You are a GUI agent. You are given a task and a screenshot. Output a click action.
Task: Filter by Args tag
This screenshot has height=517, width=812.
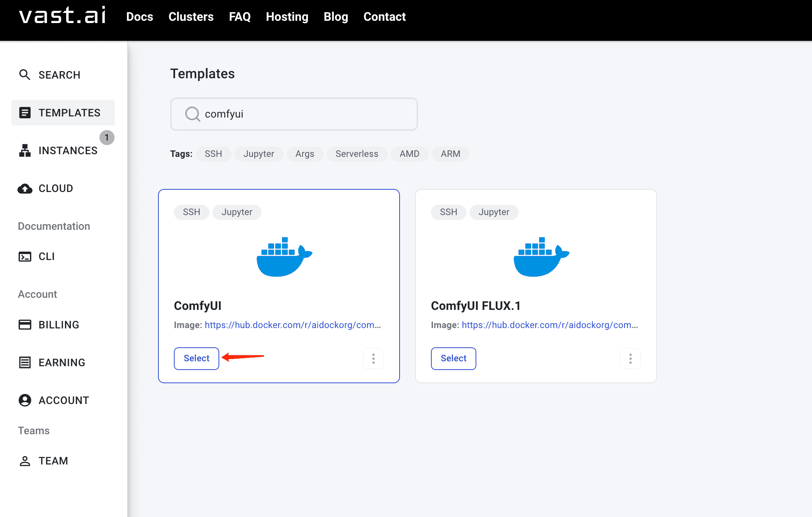coord(305,154)
